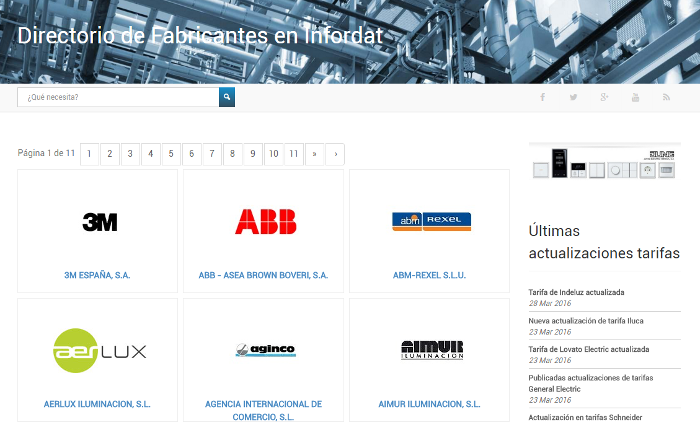The image size is (700, 425).
Task: Go to pagination page 1
Action: [89, 154]
